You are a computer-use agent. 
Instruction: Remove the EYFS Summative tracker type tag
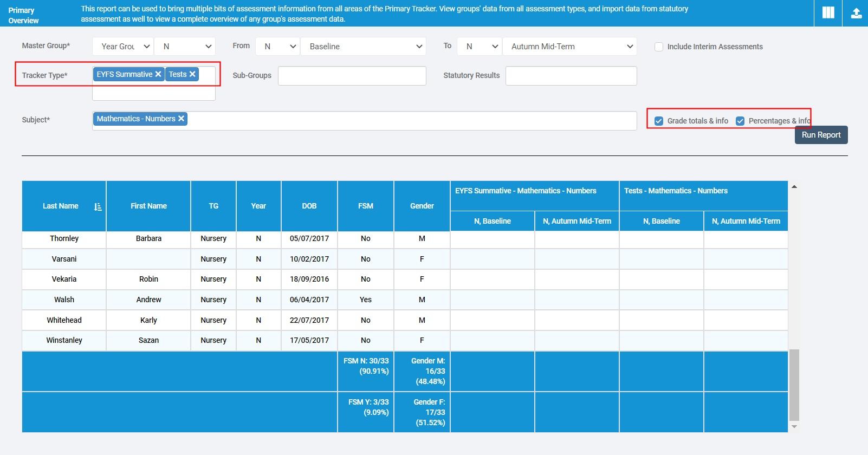(x=158, y=74)
